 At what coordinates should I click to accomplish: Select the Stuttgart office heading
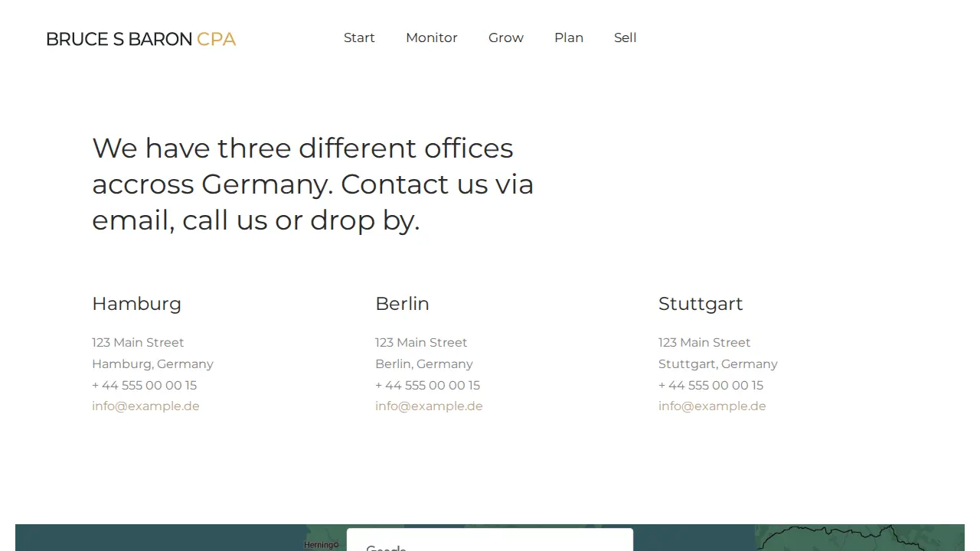[x=701, y=304]
